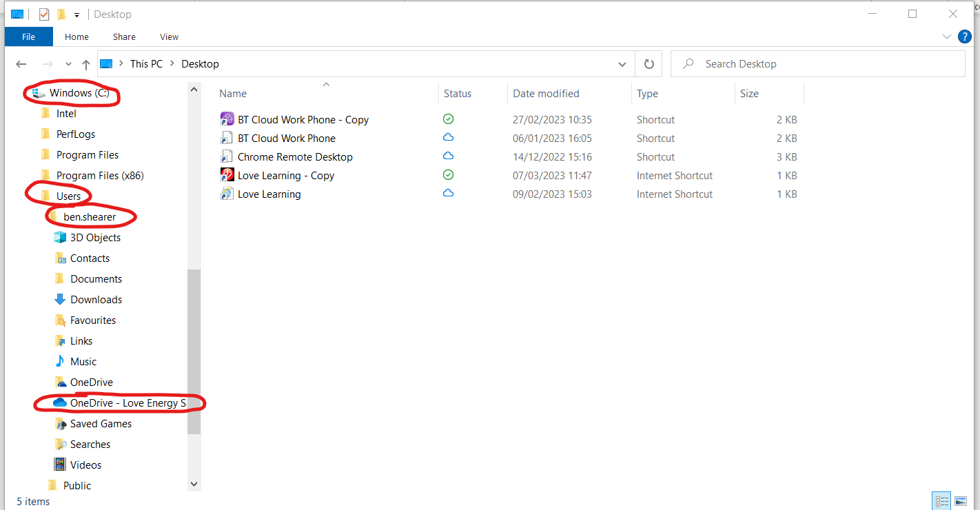Click the Windows (C:) drive icon
The width and height of the screenshot is (980, 510).
tap(38, 92)
